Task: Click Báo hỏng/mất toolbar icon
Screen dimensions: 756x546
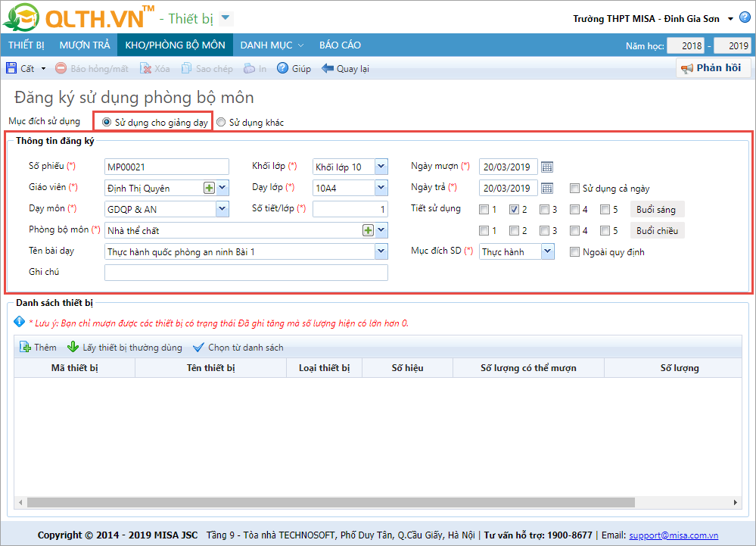Action: coord(61,68)
